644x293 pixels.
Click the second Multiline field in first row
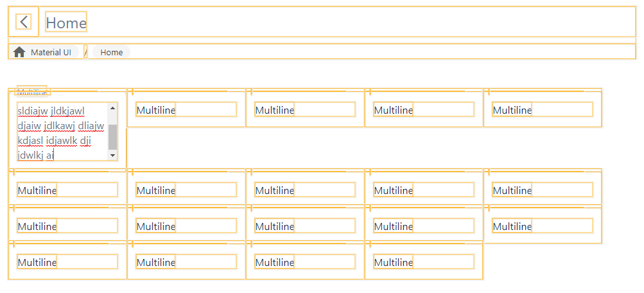click(186, 110)
